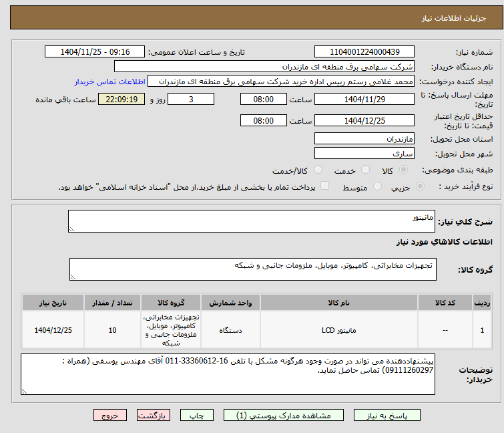This screenshot has width=504, height=433.
Task: Click the request creator name field
Action: click(x=281, y=82)
